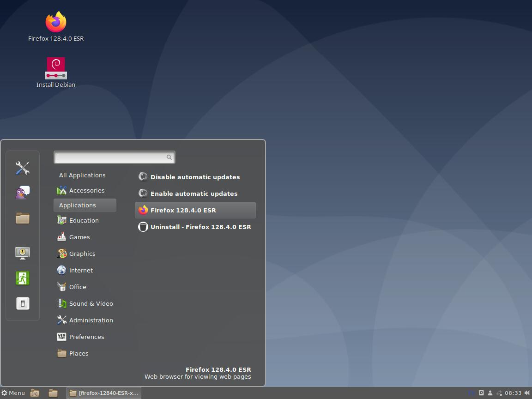The image size is (532, 399).
Task: Open the Files launcher in the panel
Action: click(x=53, y=393)
